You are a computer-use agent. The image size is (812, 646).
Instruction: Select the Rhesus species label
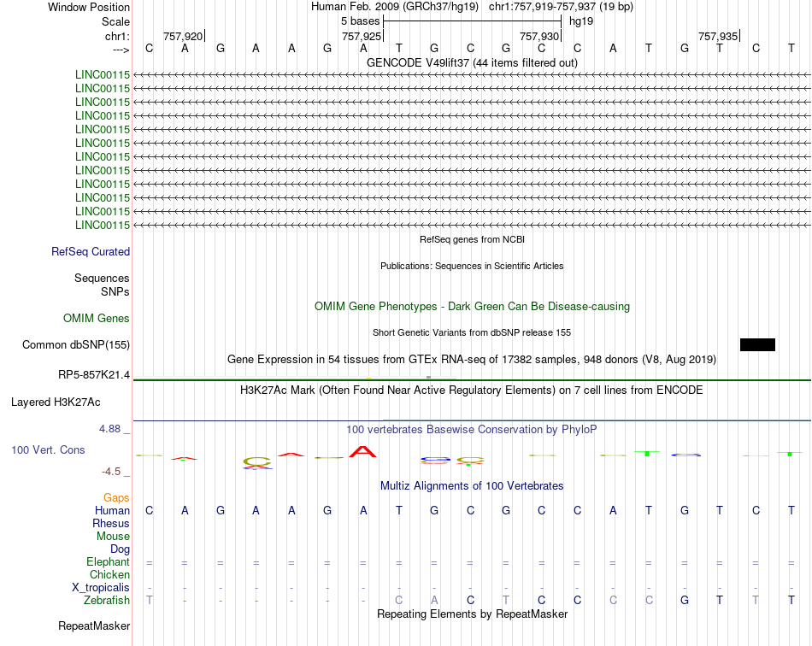coord(111,523)
